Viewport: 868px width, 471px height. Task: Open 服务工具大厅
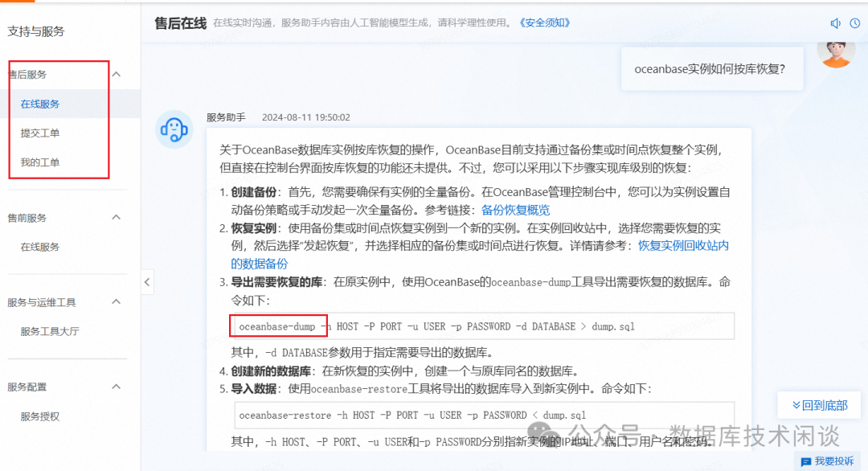pyautogui.click(x=50, y=331)
